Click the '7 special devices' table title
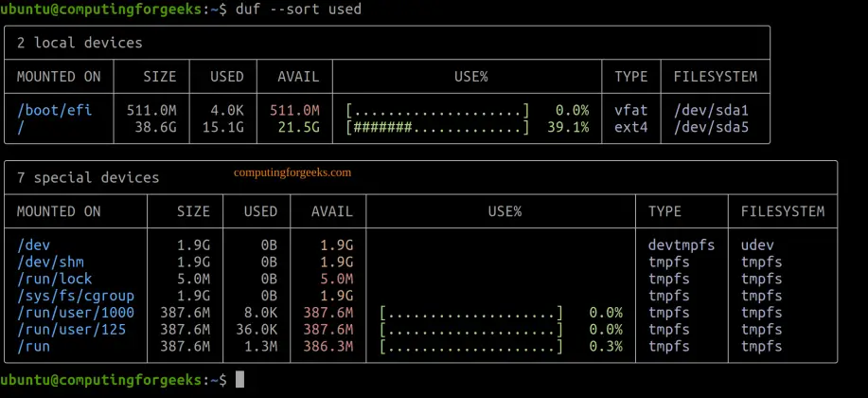Screen dimensions: 868x398 pyautogui.click(x=88, y=177)
